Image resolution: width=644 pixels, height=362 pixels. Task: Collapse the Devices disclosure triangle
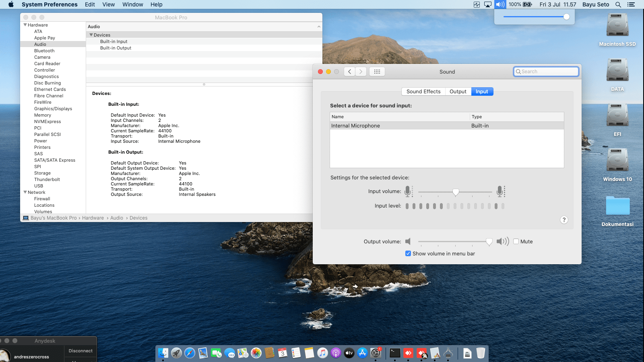tap(91, 35)
